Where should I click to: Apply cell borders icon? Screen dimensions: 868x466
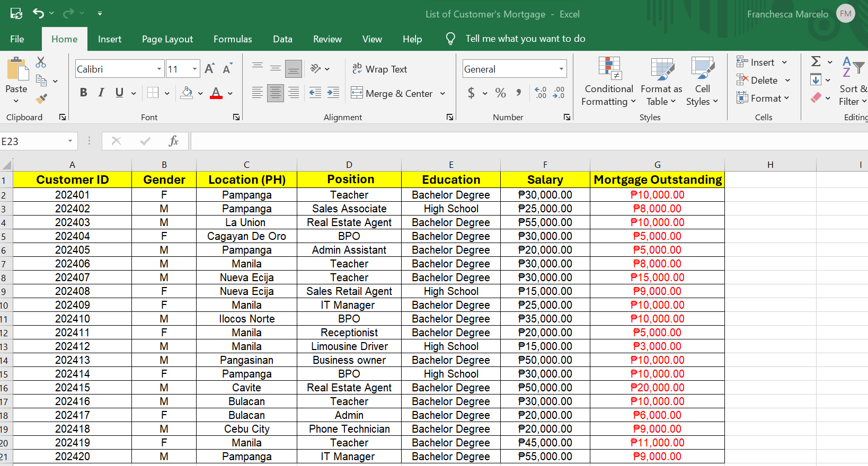(x=153, y=93)
